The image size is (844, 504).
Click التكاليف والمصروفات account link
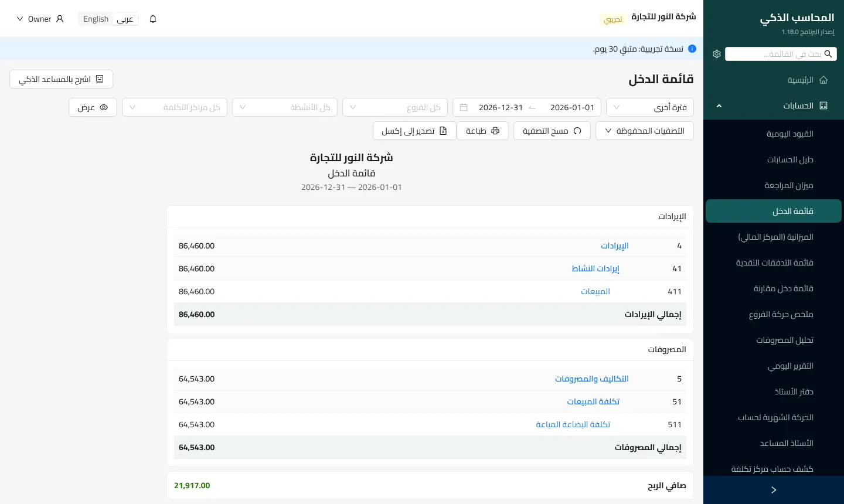point(592,379)
